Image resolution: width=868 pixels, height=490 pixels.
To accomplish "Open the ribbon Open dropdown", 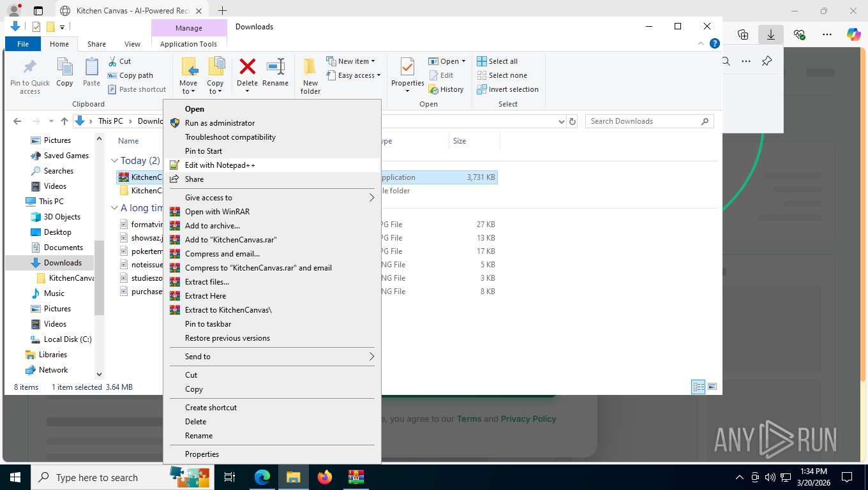I will (447, 61).
